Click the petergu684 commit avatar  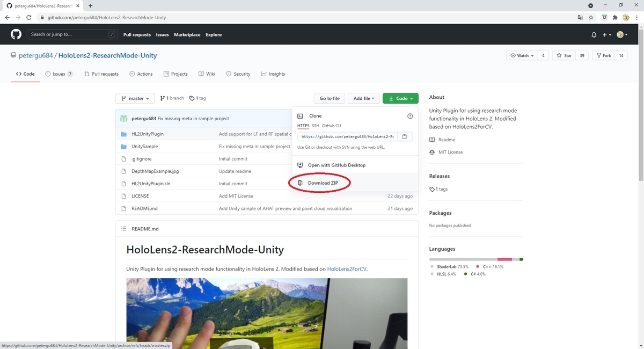pyautogui.click(x=124, y=118)
